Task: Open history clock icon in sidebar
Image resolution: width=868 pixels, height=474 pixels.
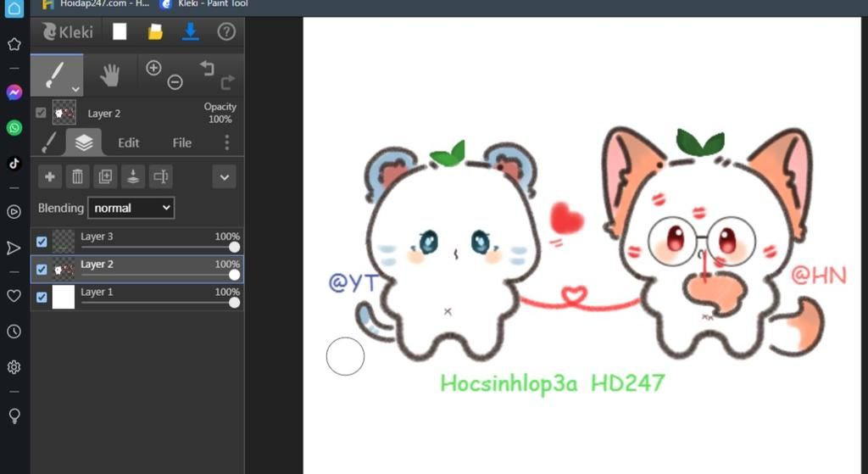Action: tap(14, 332)
